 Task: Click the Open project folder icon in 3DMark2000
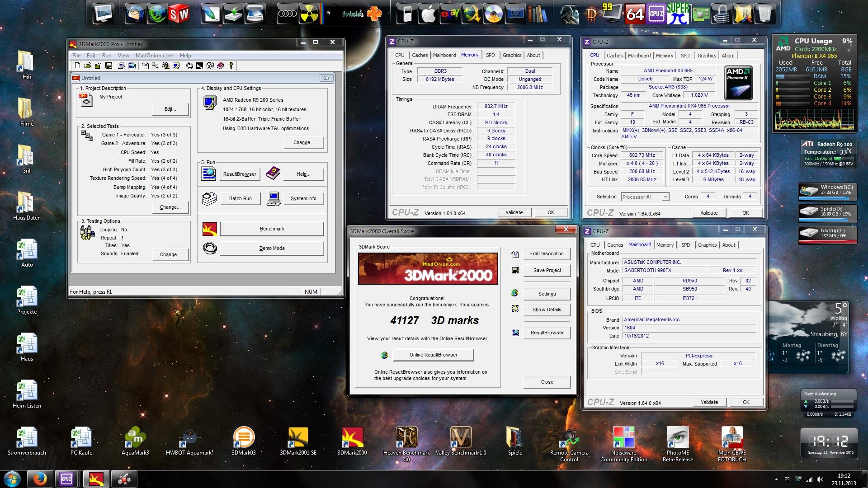click(x=88, y=66)
